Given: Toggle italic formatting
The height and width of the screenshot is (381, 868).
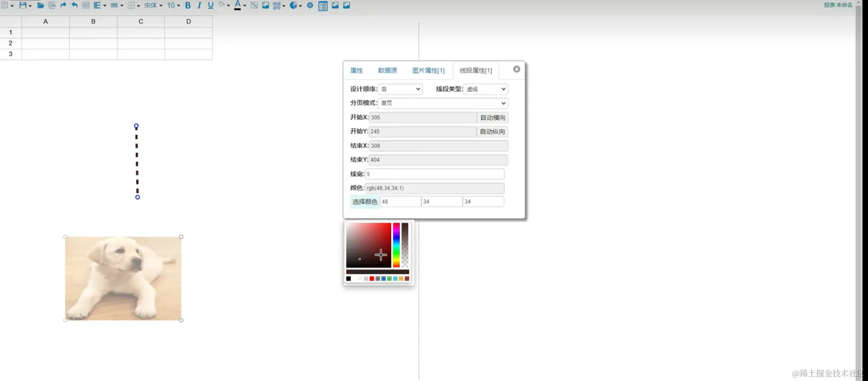Looking at the screenshot, I should tap(199, 5).
